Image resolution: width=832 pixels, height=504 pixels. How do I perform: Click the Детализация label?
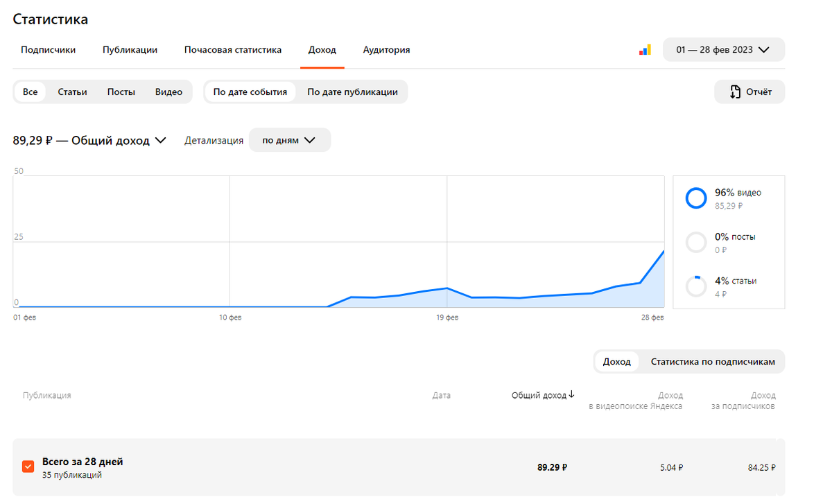point(214,140)
